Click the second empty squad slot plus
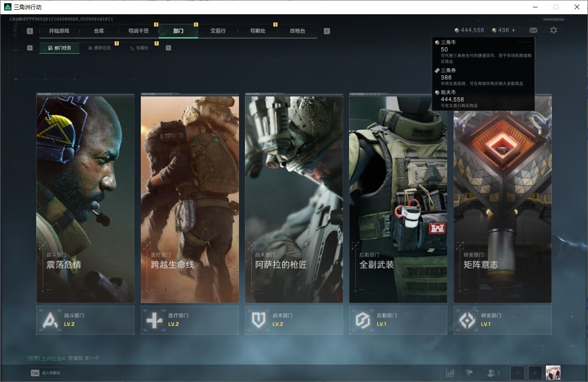588x382 pixels. tap(535, 373)
